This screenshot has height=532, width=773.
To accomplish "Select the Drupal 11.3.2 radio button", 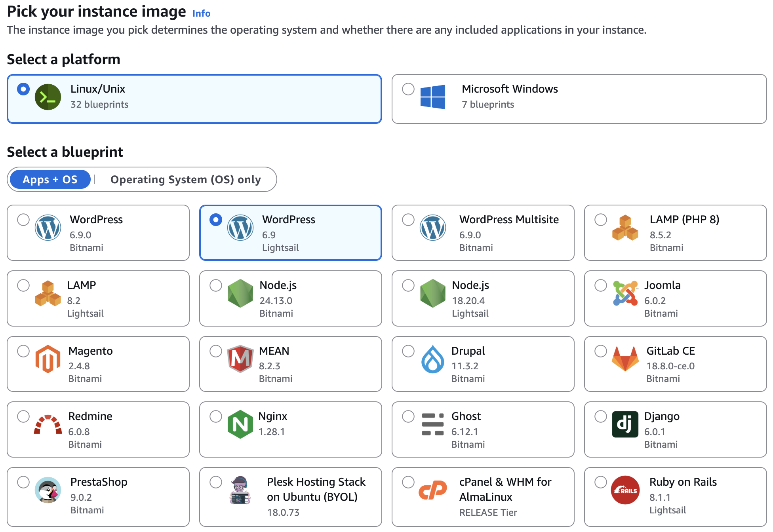I will click(408, 351).
